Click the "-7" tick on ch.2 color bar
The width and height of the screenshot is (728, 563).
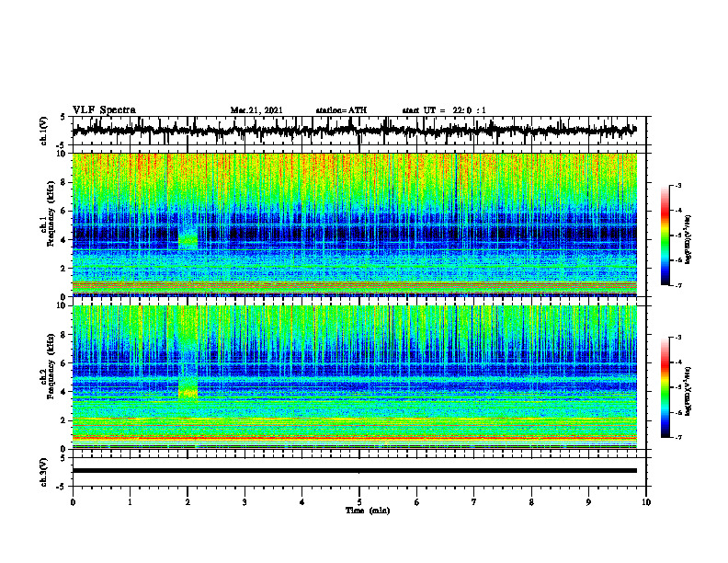[x=677, y=437]
